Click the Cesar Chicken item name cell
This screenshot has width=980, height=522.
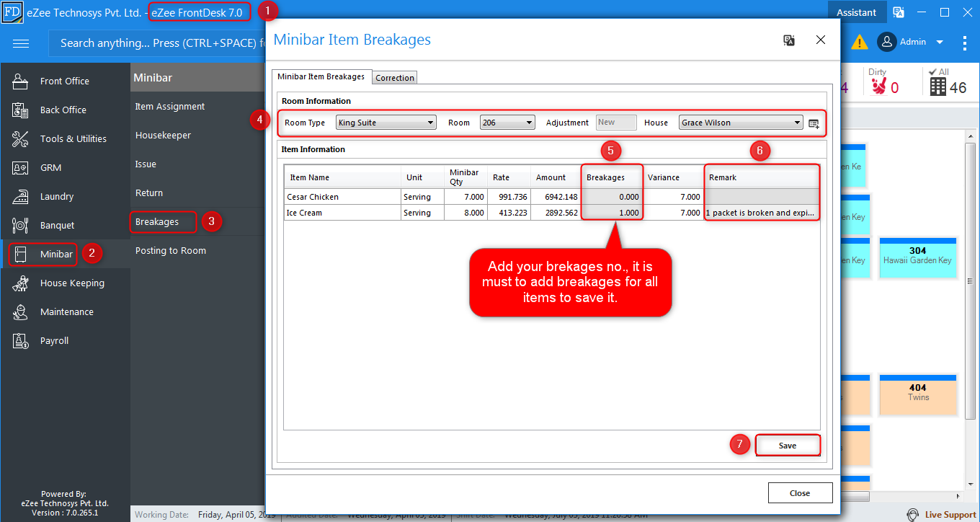(342, 197)
